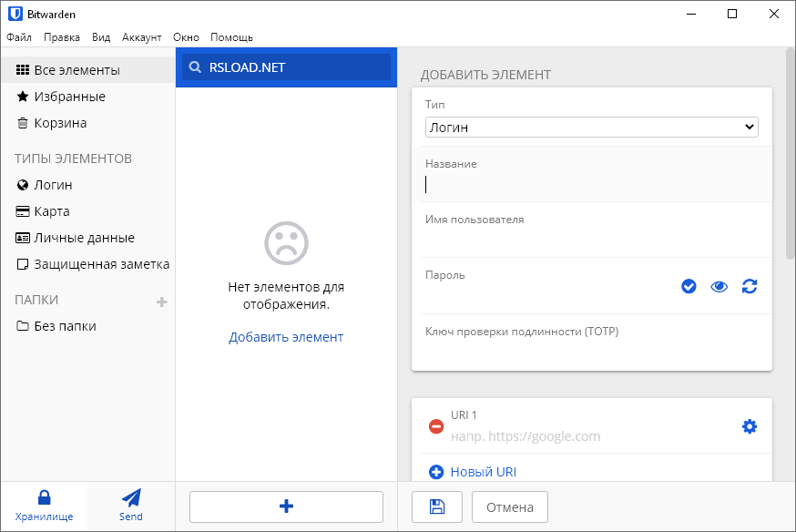Toggle password visibility eye icon
Image resolution: width=796 pixels, height=532 pixels.
(719, 287)
